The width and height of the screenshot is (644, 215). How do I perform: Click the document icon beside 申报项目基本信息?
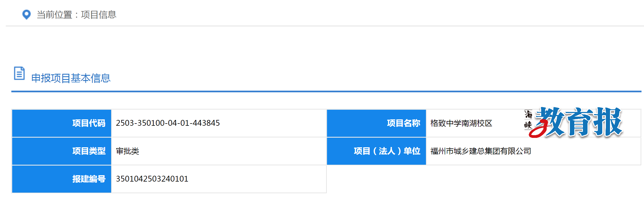click(x=19, y=73)
